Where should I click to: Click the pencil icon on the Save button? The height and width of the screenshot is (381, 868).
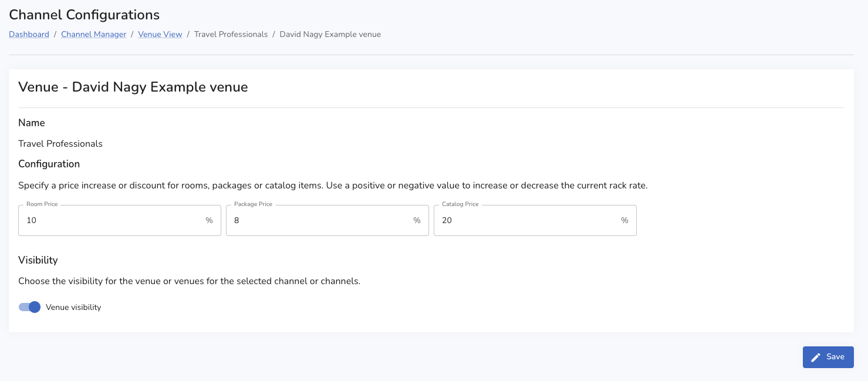click(x=815, y=358)
